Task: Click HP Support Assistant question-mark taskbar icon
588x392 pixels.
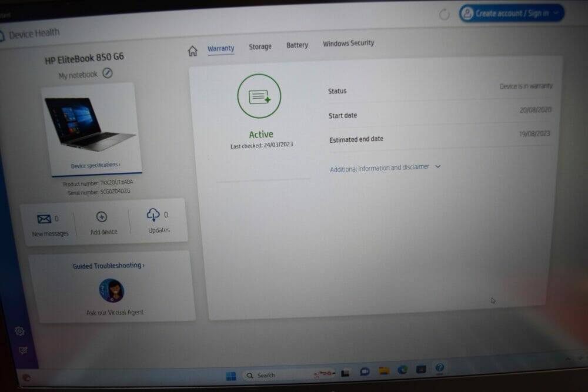Action: tap(439, 368)
